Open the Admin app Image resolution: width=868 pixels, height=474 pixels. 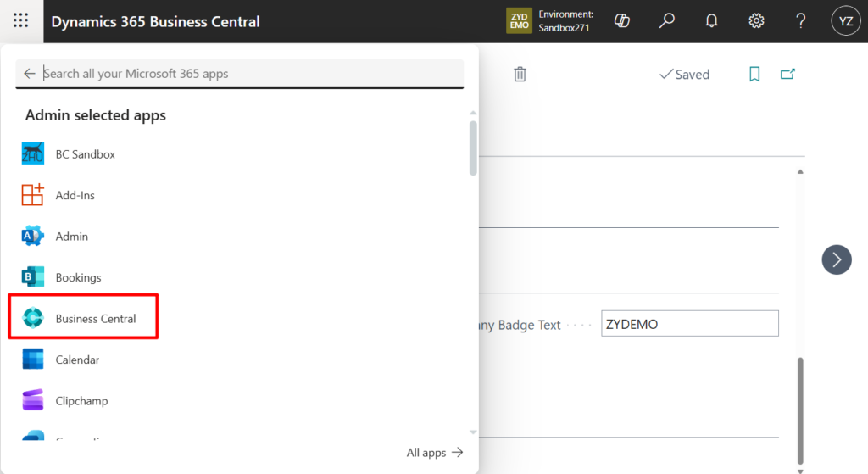click(71, 237)
